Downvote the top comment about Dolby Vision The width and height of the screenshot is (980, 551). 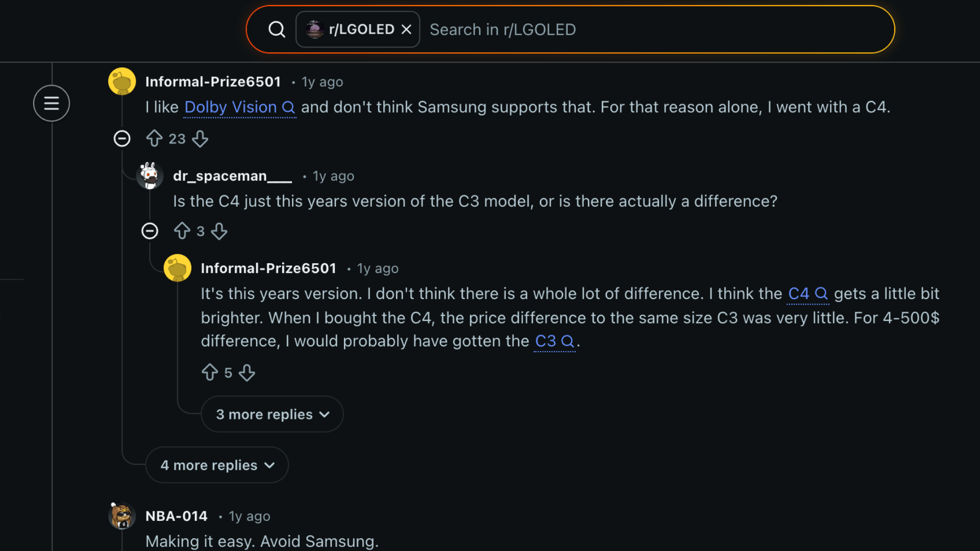pyautogui.click(x=200, y=138)
